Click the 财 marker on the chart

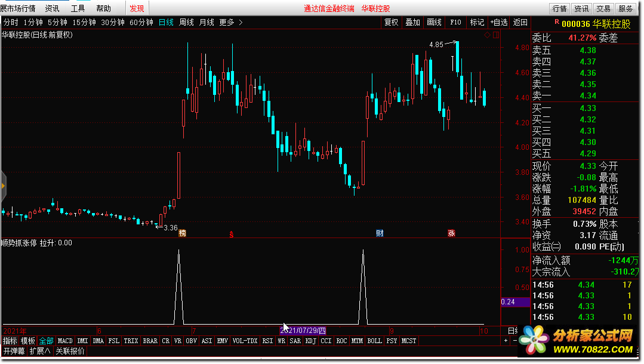(x=380, y=233)
